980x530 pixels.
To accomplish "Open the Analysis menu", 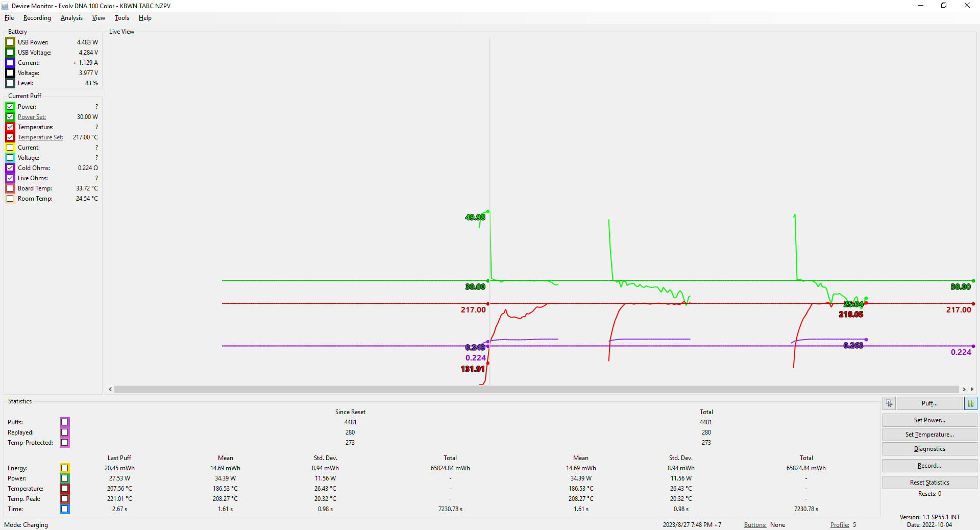I will pos(71,18).
